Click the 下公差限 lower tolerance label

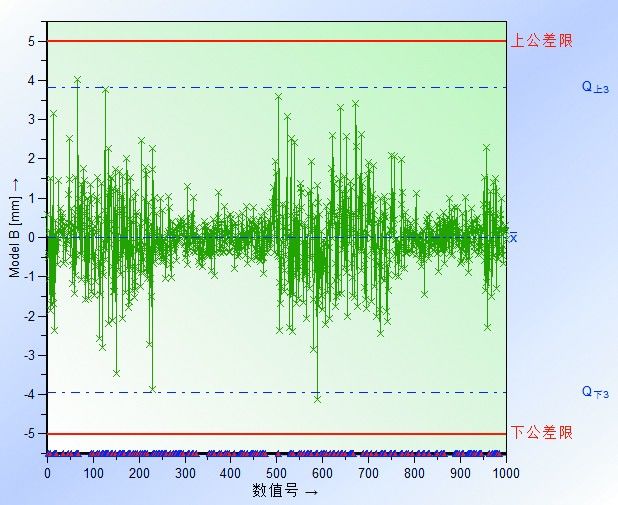[542, 433]
